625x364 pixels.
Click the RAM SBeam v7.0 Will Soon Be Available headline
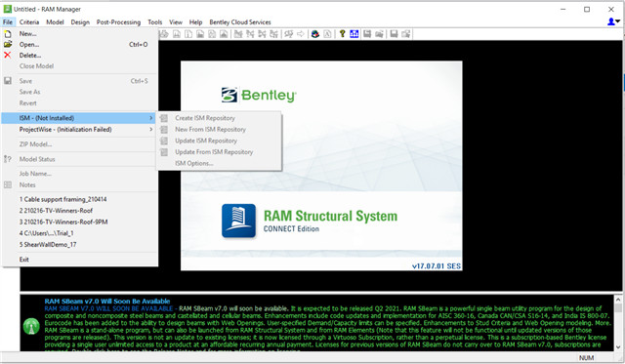pos(107,302)
